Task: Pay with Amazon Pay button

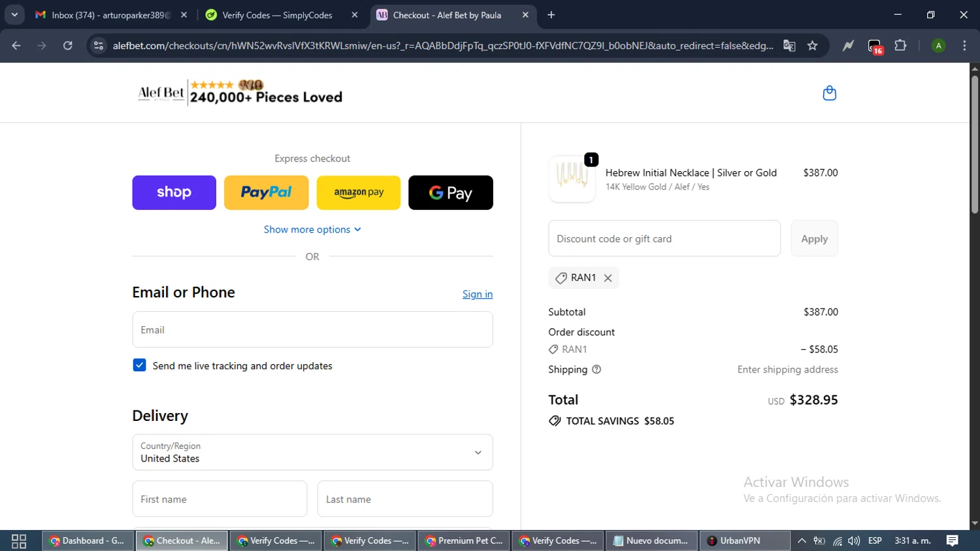Action: (x=359, y=192)
